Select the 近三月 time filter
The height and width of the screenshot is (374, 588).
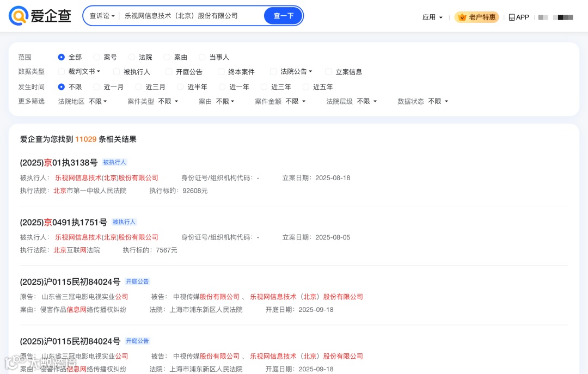tap(138, 87)
